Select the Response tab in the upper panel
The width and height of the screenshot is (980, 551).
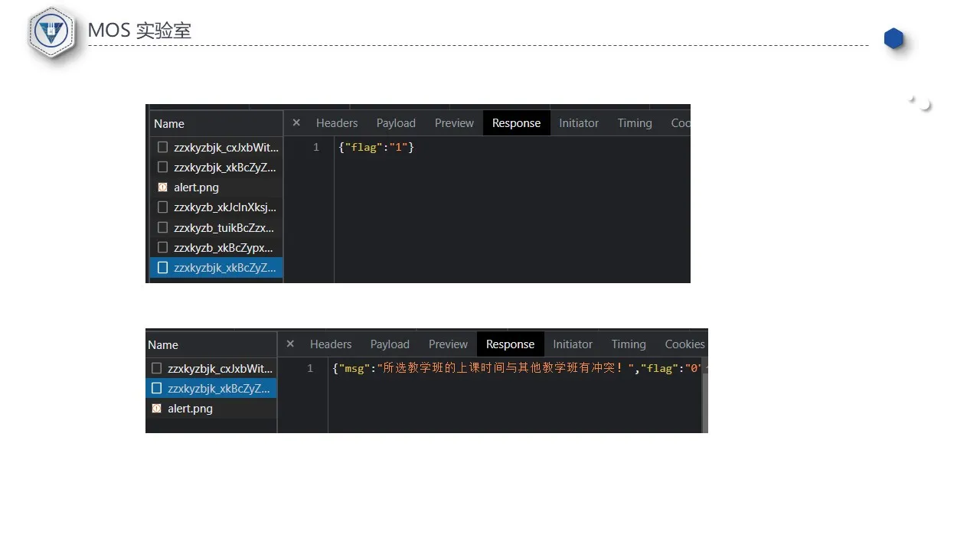tap(517, 123)
